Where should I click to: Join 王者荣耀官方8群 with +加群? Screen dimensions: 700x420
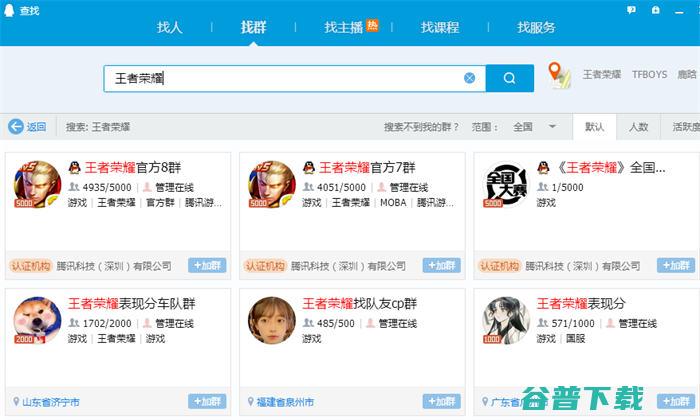pos(207,266)
